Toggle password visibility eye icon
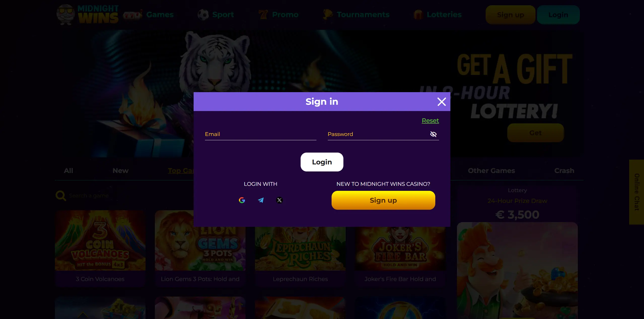The height and width of the screenshot is (319, 644). coord(433,134)
